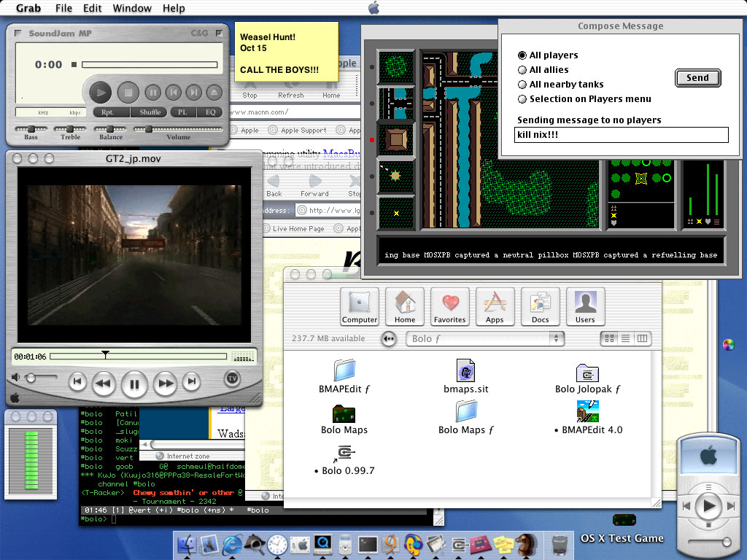This screenshot has height=560, width=747.
Task: Open the File menu
Action: click(63, 8)
